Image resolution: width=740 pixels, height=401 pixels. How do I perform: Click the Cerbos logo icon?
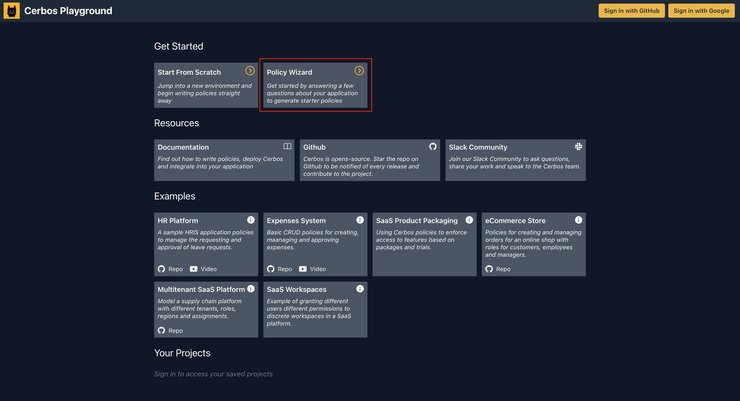(11, 11)
